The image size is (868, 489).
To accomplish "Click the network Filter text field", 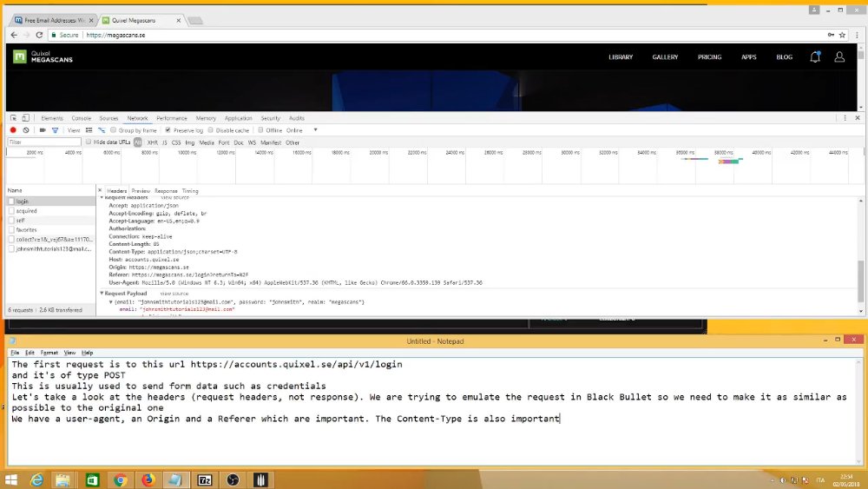I will click(x=44, y=142).
